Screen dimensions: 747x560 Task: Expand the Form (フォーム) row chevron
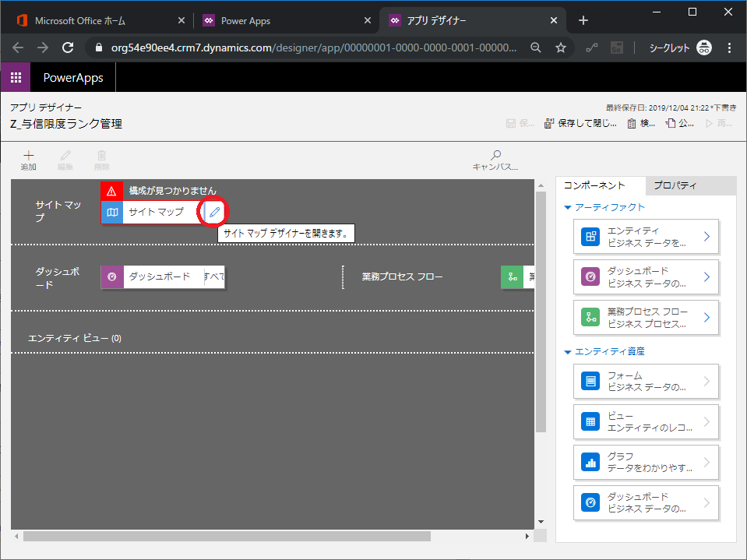tap(707, 381)
